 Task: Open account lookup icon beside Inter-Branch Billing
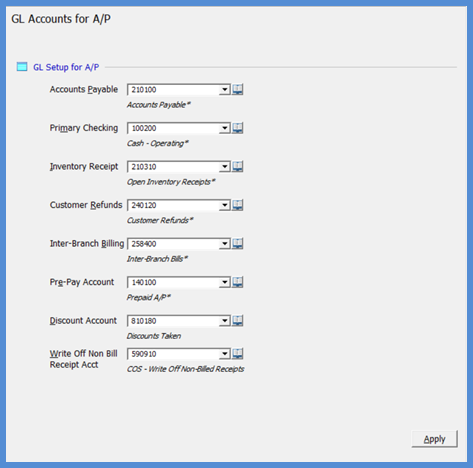pyautogui.click(x=238, y=244)
